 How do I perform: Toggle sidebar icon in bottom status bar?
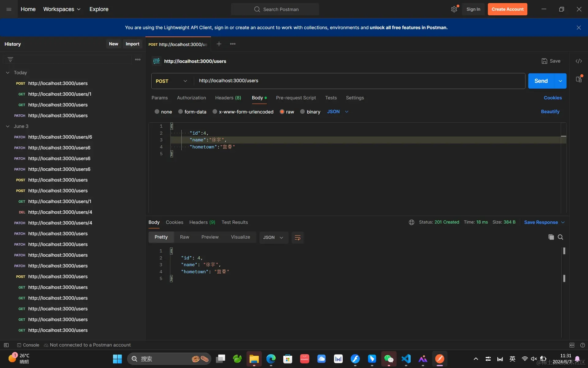(6, 345)
